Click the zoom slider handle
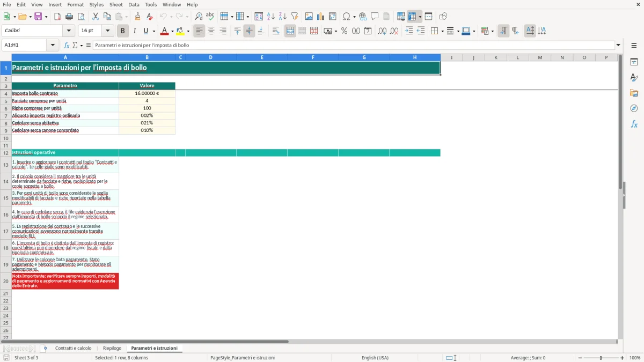644x362 pixels. point(601,358)
